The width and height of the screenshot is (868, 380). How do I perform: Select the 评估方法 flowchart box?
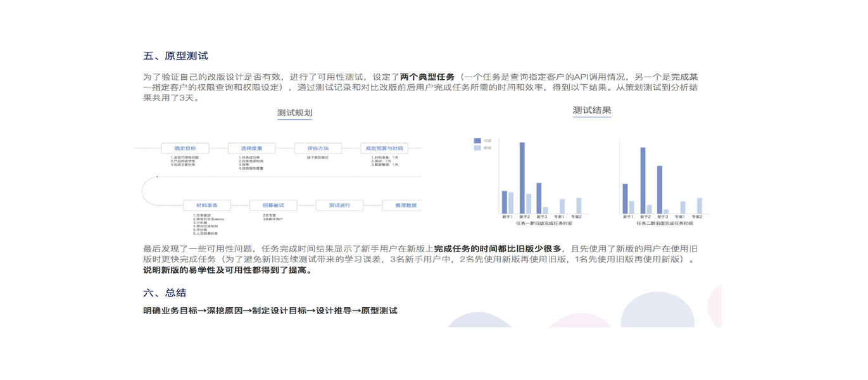pos(318,148)
